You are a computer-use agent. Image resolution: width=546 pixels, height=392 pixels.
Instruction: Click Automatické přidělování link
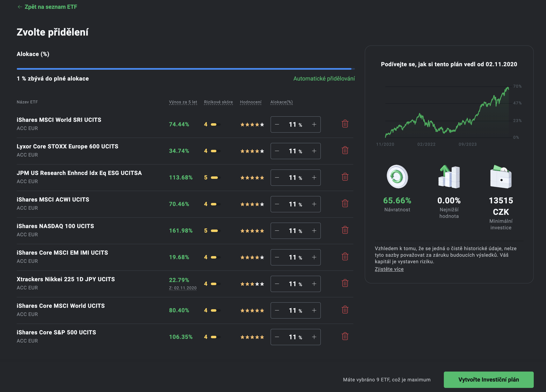pyautogui.click(x=324, y=79)
